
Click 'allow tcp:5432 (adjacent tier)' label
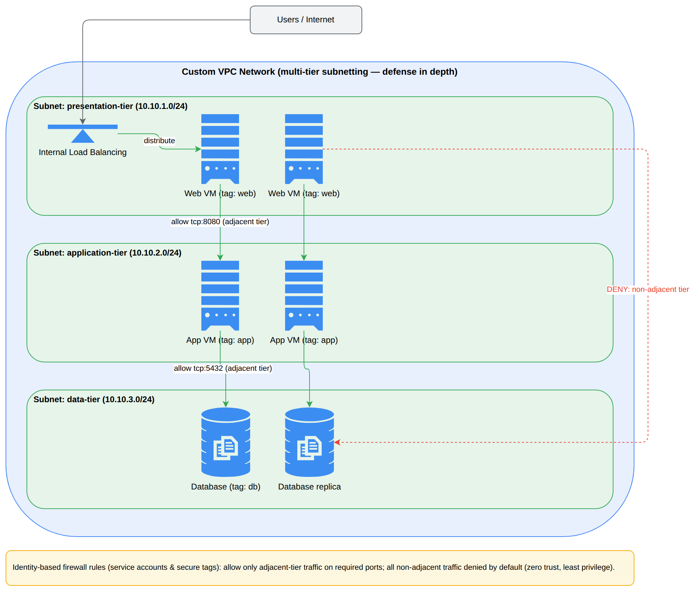[x=223, y=368]
